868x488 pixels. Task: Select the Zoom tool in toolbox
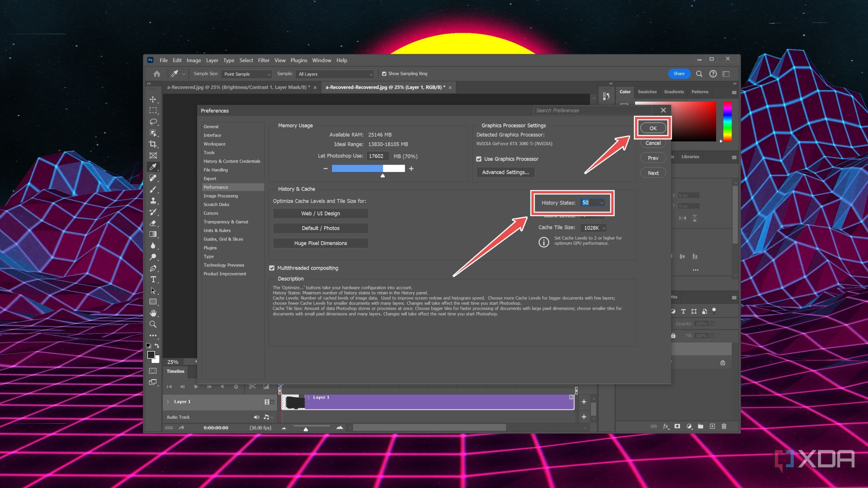click(x=153, y=324)
